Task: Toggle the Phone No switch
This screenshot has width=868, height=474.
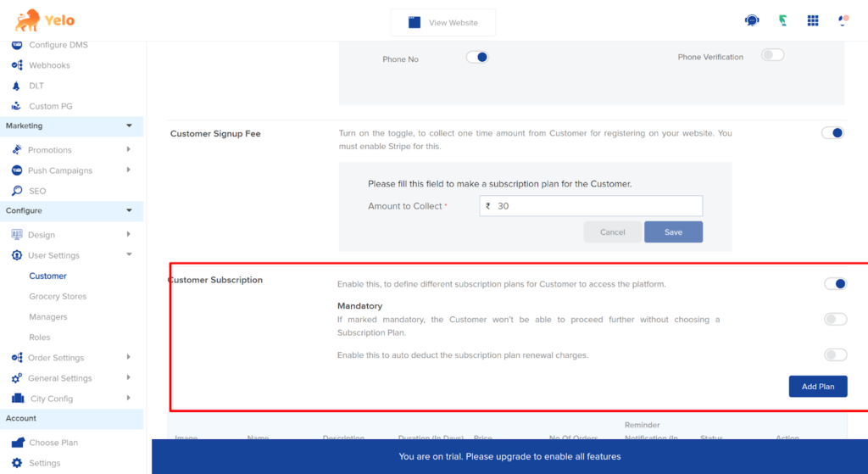Action: [477, 57]
